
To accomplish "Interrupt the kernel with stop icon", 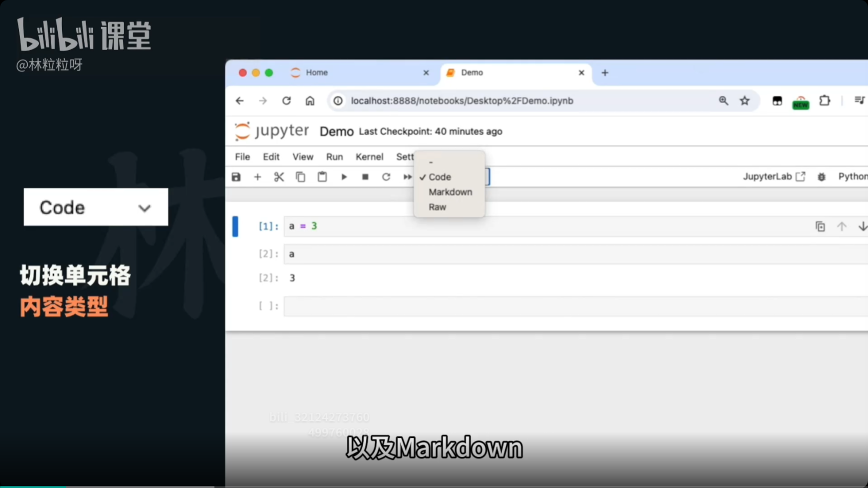I will [365, 177].
